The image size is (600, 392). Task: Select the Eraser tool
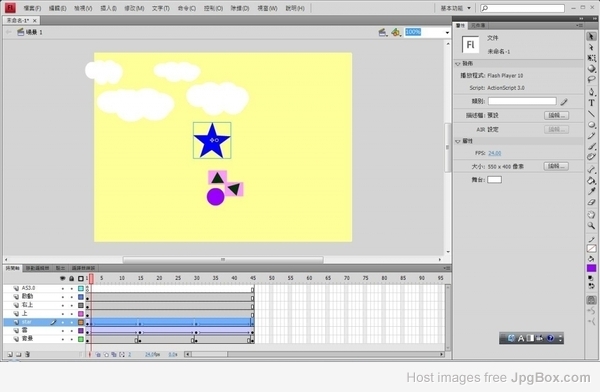click(x=591, y=202)
